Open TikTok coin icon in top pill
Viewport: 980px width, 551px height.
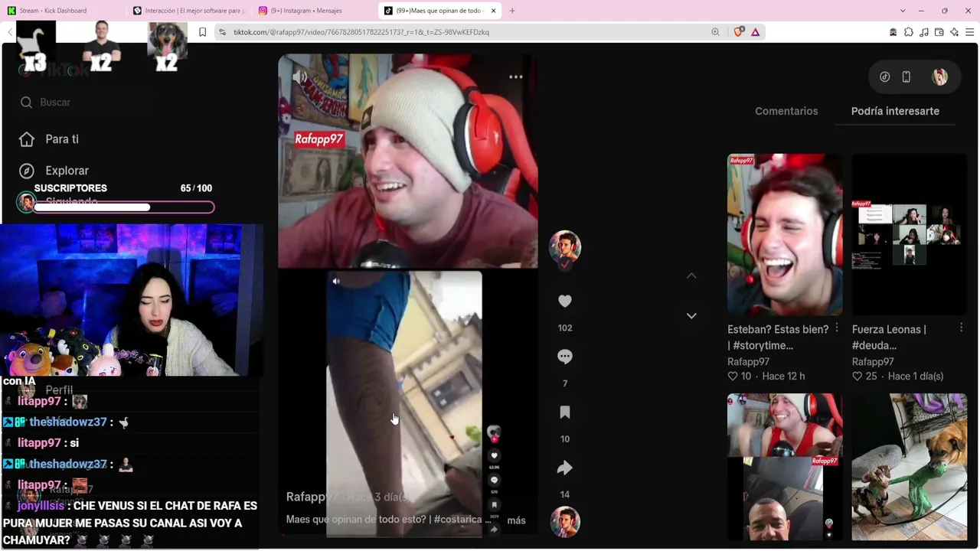885,77
